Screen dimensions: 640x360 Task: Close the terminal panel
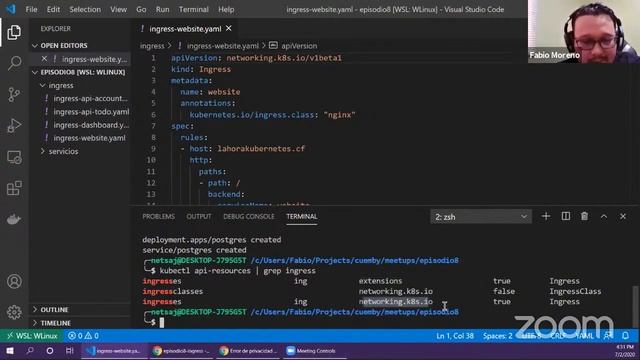pyautogui.click(x=623, y=216)
